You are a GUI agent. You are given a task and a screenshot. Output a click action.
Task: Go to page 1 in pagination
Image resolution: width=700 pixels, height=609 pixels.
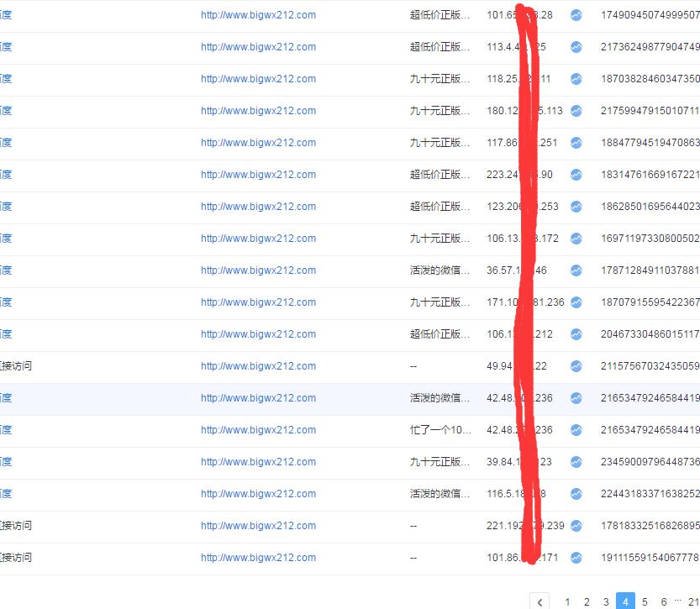(567, 602)
